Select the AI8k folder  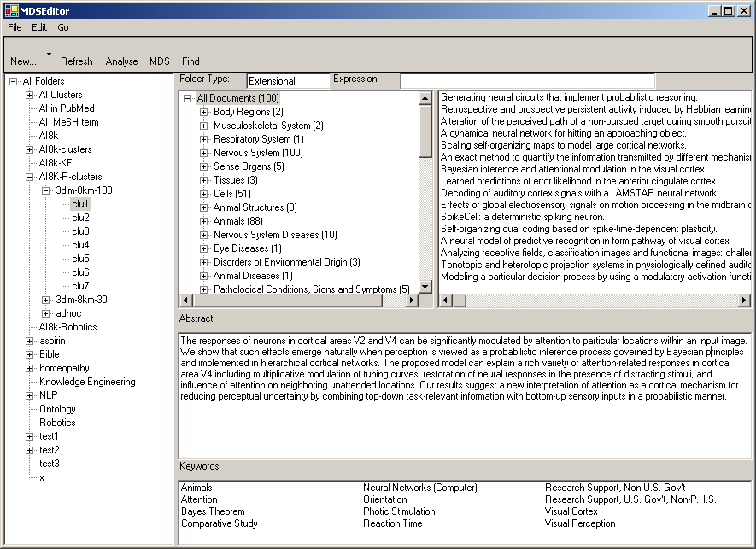49,136
